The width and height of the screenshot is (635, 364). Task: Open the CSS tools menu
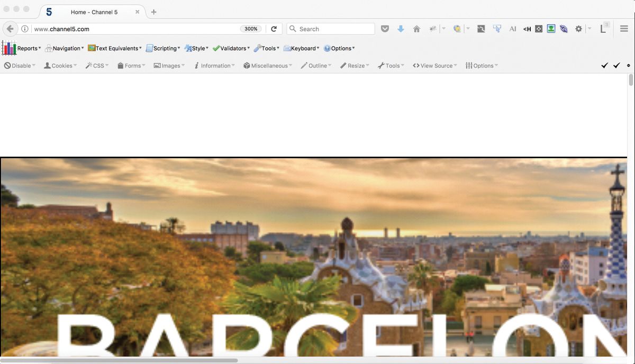[x=96, y=65]
